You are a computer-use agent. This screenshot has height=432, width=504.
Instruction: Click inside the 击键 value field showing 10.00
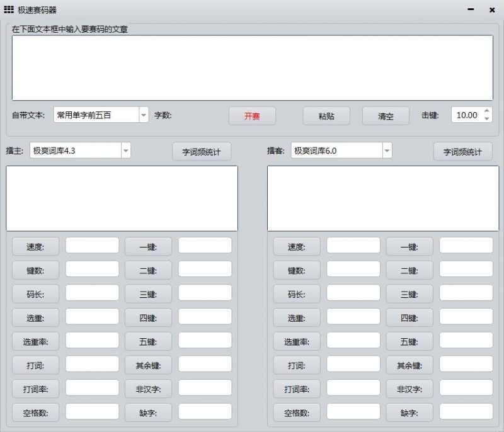point(466,115)
